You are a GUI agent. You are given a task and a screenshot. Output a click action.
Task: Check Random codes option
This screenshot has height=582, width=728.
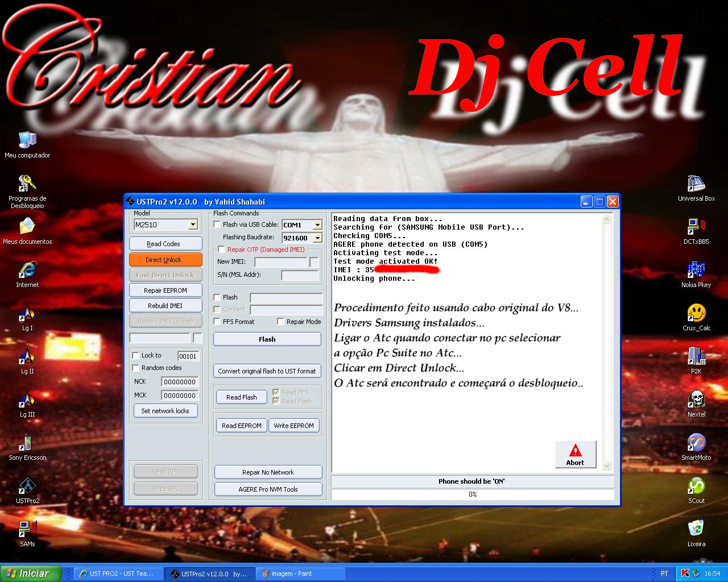(136, 368)
